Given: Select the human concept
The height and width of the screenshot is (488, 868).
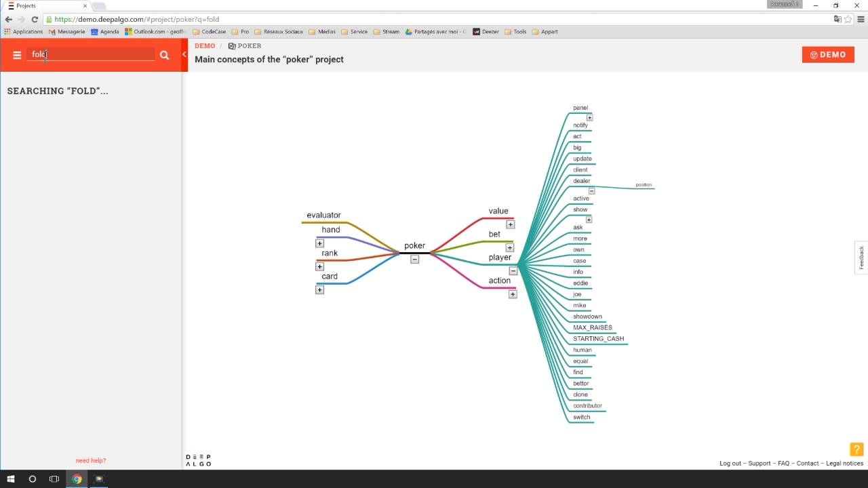Looking at the screenshot, I should (x=583, y=350).
